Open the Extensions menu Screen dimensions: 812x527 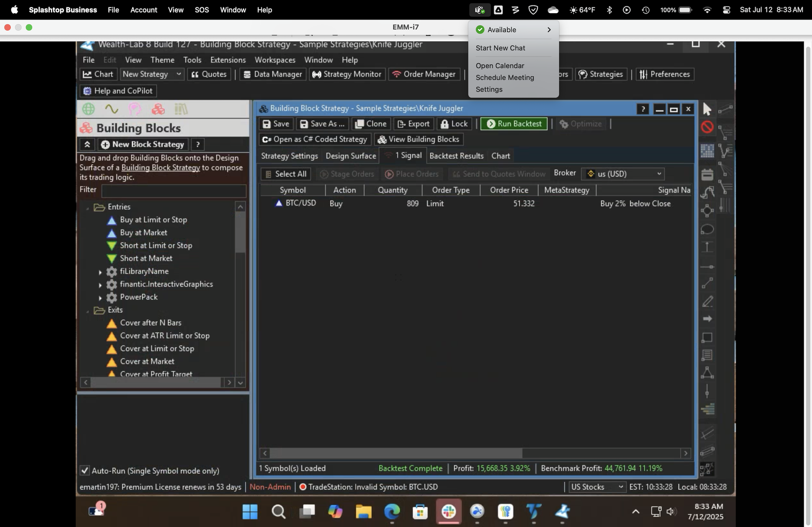coord(227,60)
